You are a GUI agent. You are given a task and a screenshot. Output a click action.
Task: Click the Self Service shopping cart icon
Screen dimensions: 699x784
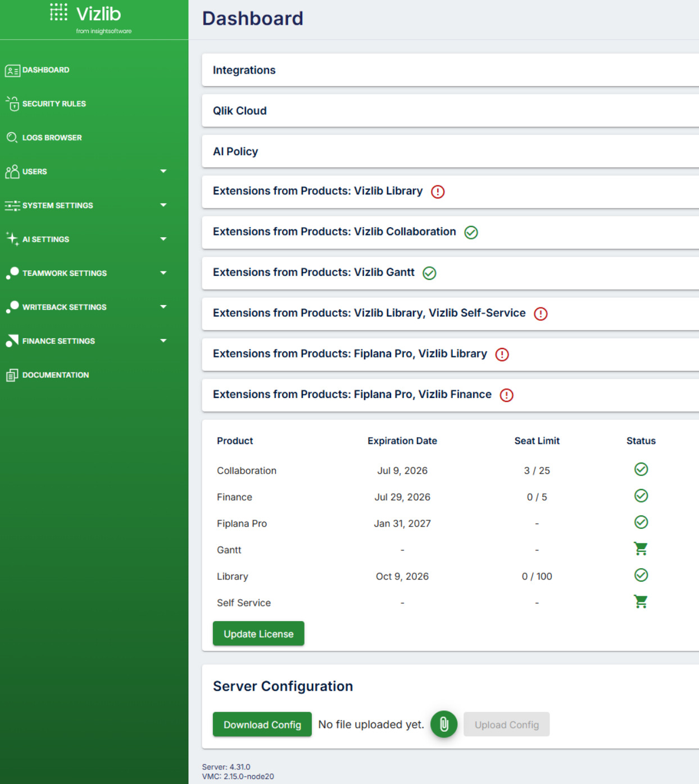641,601
